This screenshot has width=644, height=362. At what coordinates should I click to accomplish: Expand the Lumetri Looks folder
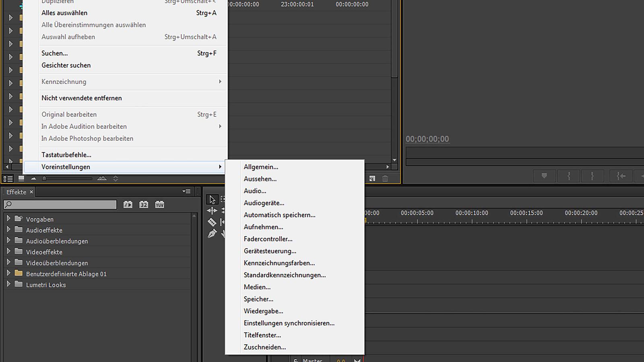pyautogui.click(x=8, y=284)
